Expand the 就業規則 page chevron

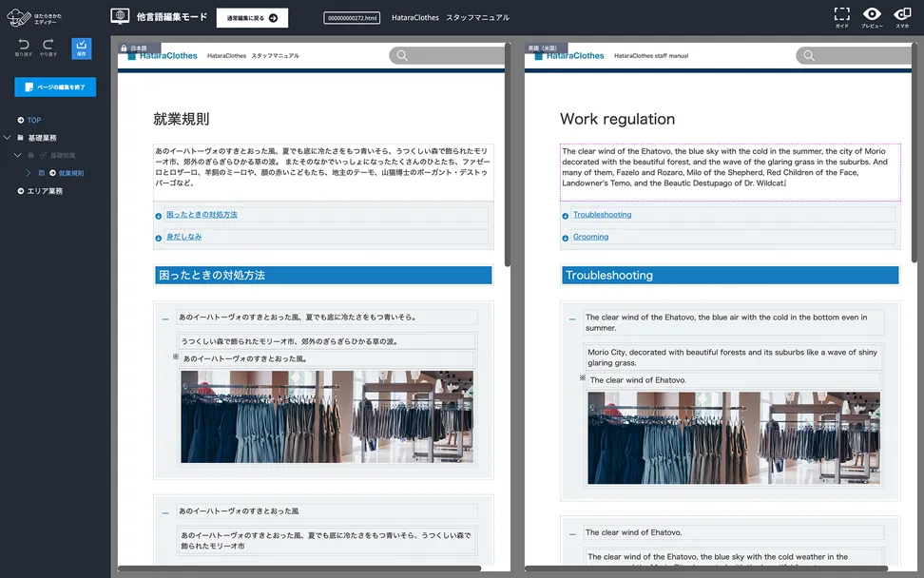pos(29,173)
